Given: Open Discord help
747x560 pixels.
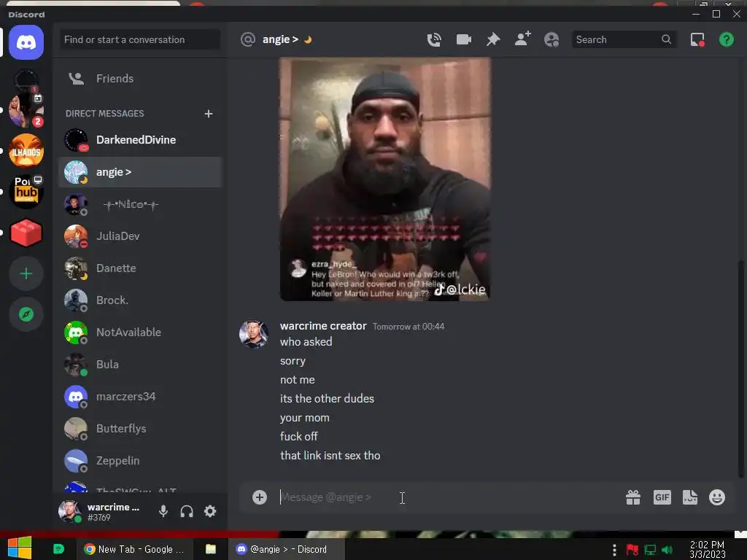Looking at the screenshot, I should [x=727, y=39].
